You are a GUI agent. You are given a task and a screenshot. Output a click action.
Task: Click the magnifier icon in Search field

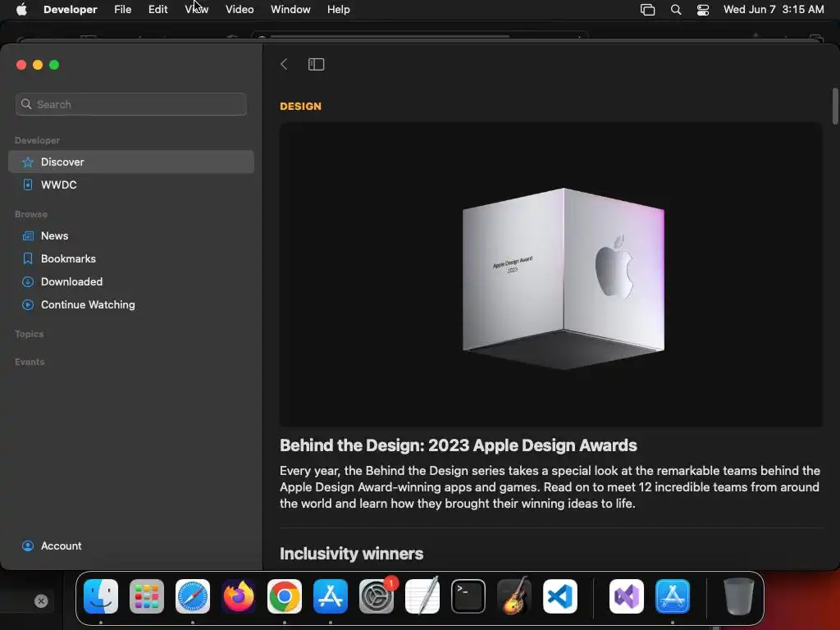[26, 104]
